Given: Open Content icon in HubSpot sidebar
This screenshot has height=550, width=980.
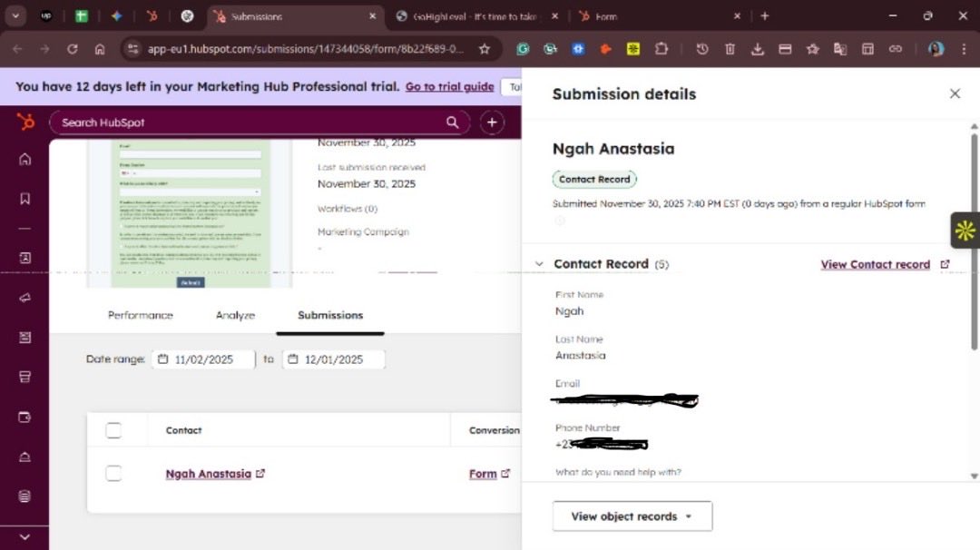Looking at the screenshot, I should (x=25, y=338).
